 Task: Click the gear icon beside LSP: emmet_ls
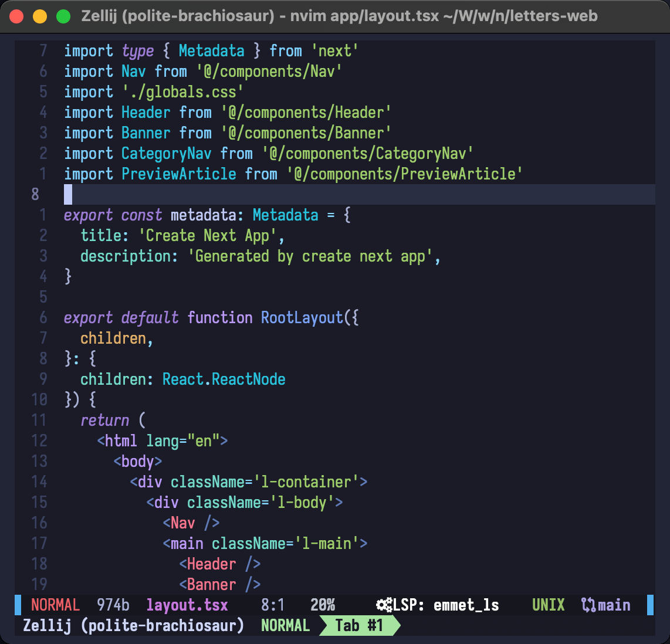[384, 605]
